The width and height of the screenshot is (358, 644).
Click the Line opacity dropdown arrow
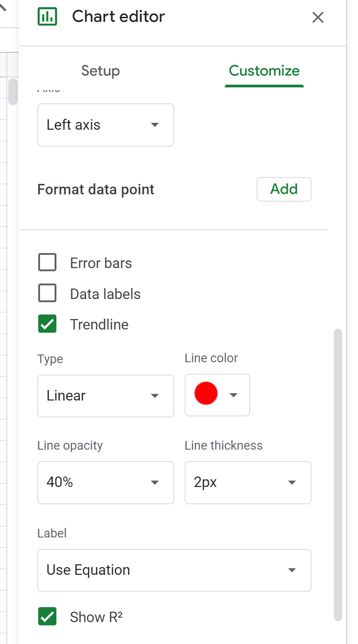click(156, 483)
